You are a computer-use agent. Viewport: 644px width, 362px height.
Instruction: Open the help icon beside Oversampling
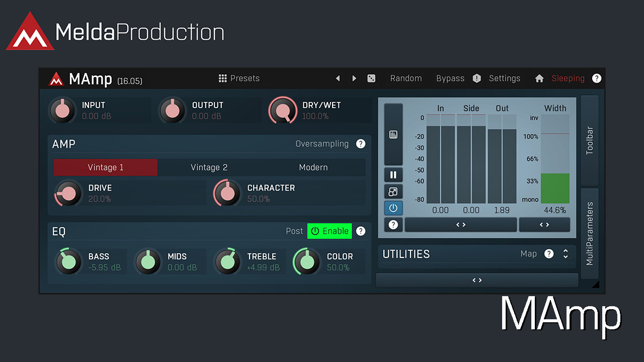click(361, 144)
